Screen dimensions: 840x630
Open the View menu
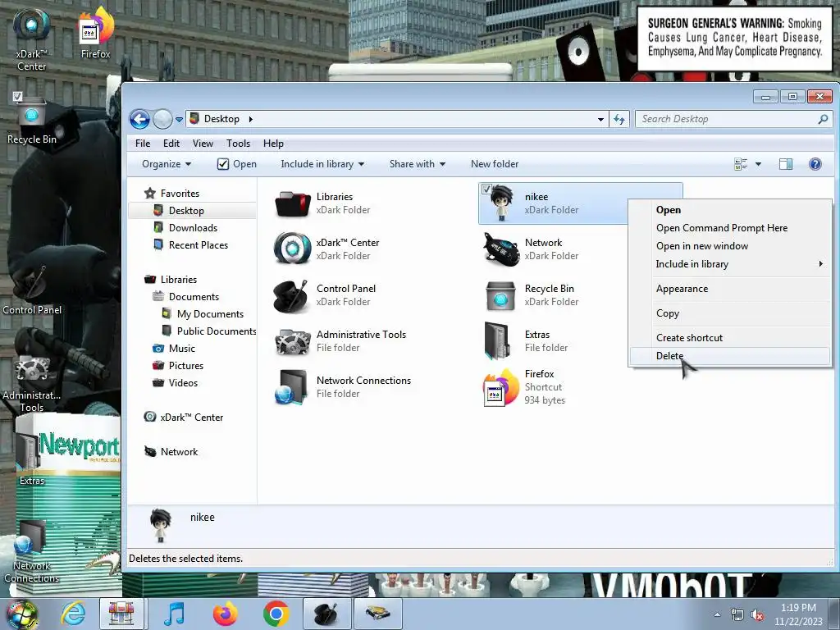click(x=203, y=144)
